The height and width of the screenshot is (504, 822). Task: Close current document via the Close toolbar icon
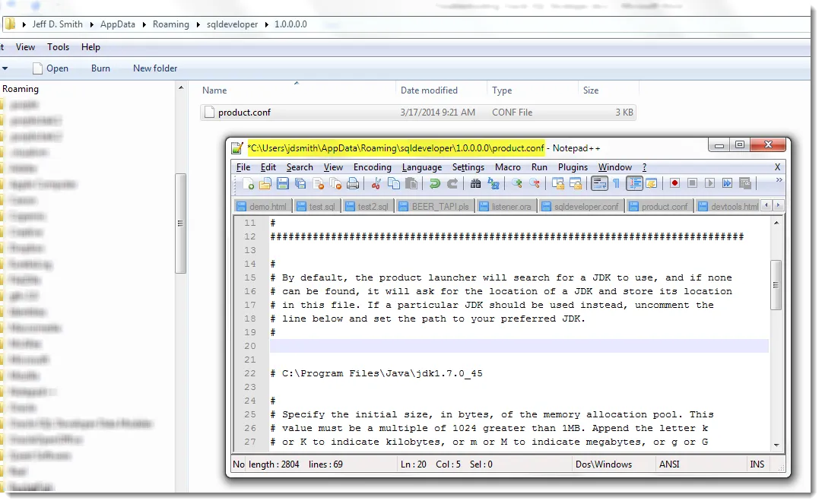(318, 183)
